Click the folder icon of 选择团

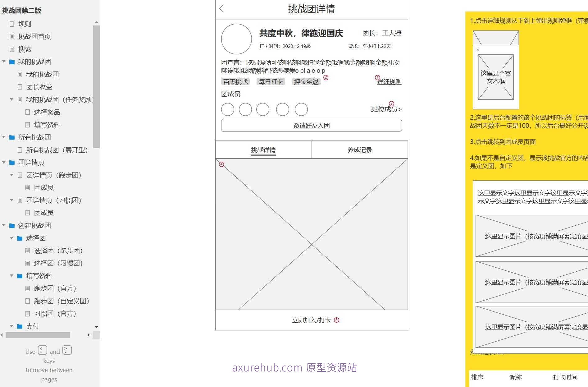(x=20, y=238)
